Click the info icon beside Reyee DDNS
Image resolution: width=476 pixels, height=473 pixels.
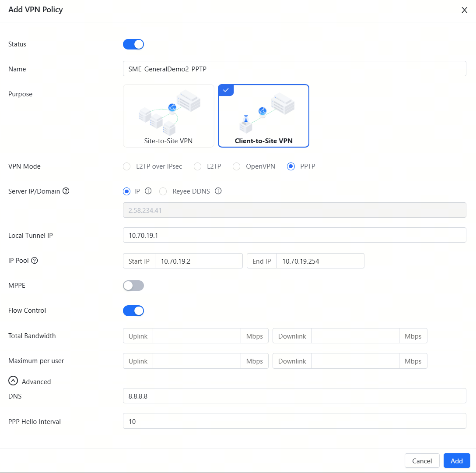[x=218, y=191]
